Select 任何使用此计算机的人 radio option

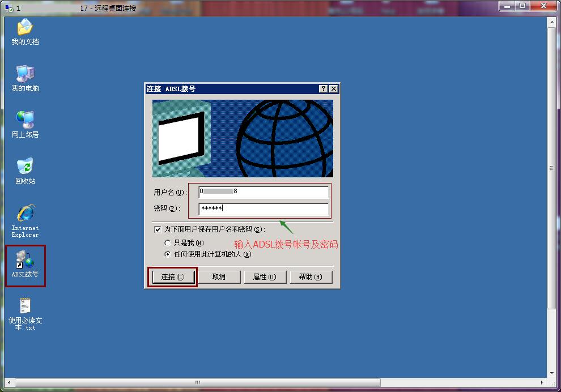(x=167, y=254)
